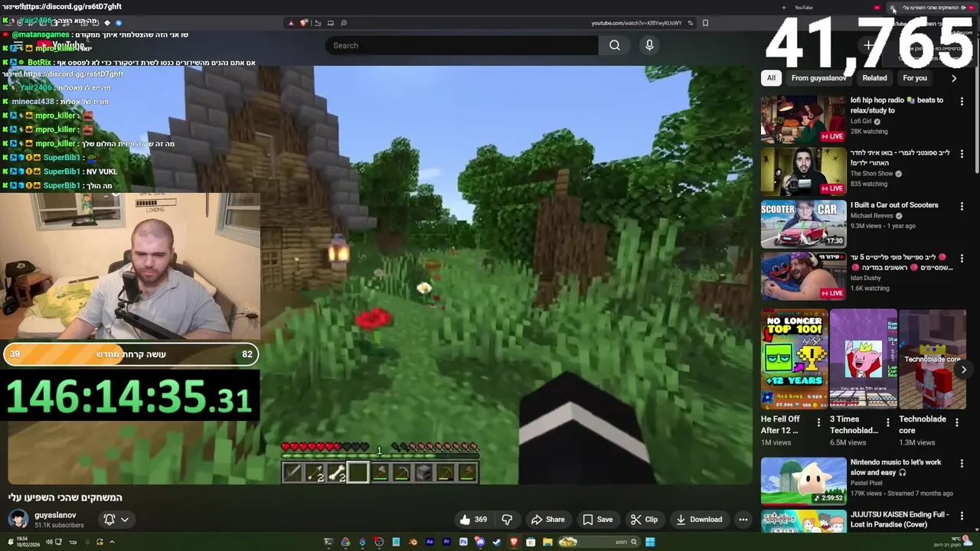Open JUJUTSU KAISEN Ending Full video title

[x=900, y=520]
